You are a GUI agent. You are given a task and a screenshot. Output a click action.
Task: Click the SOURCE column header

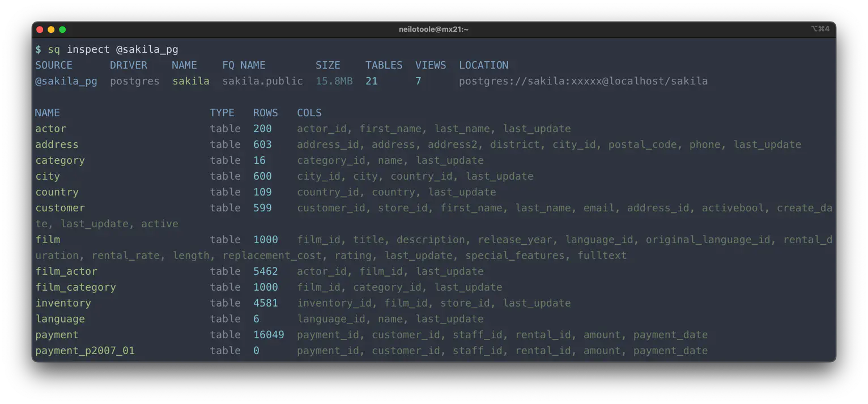click(x=54, y=65)
